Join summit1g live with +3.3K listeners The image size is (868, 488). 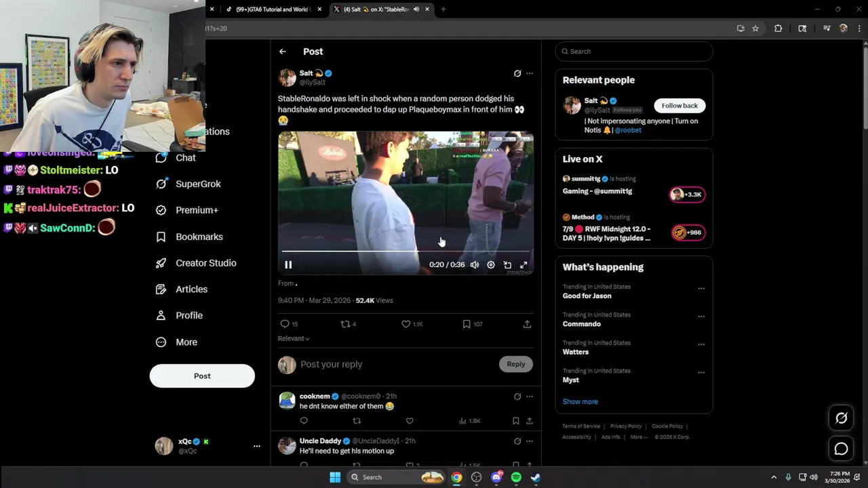(687, 195)
